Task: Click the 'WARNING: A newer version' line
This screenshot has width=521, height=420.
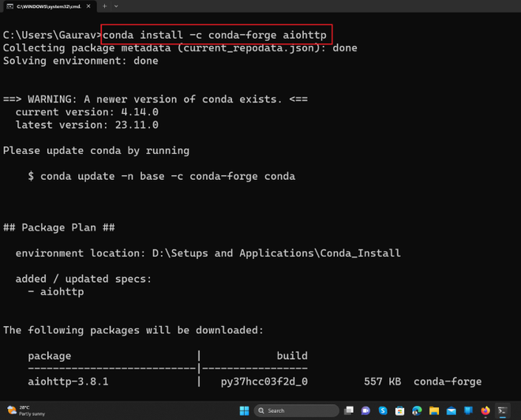Action: click(156, 99)
